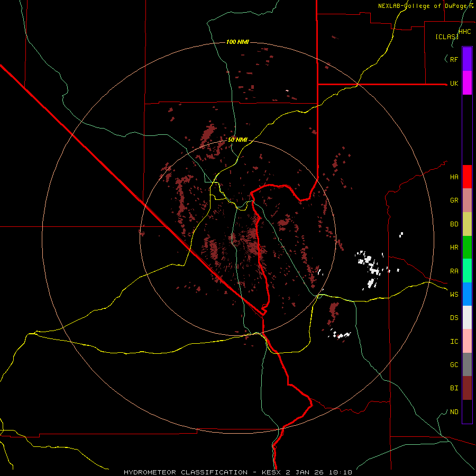Viewport: 476px width, 476px height.
Task: Click the DS legend label
Action: point(454,318)
